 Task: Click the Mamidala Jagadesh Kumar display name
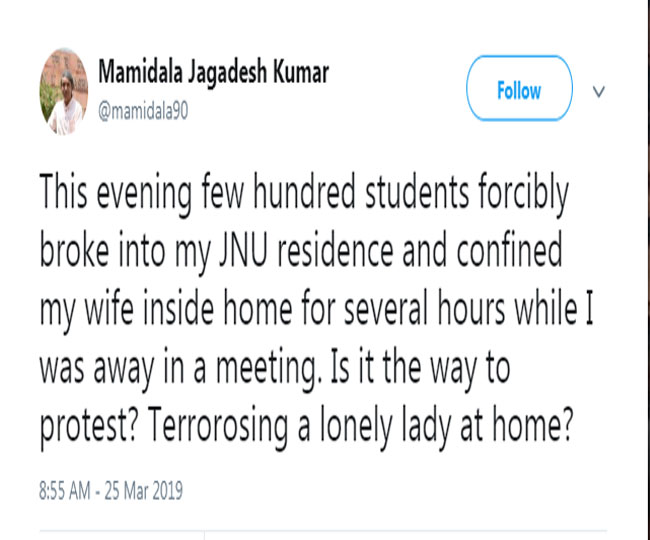click(x=213, y=73)
